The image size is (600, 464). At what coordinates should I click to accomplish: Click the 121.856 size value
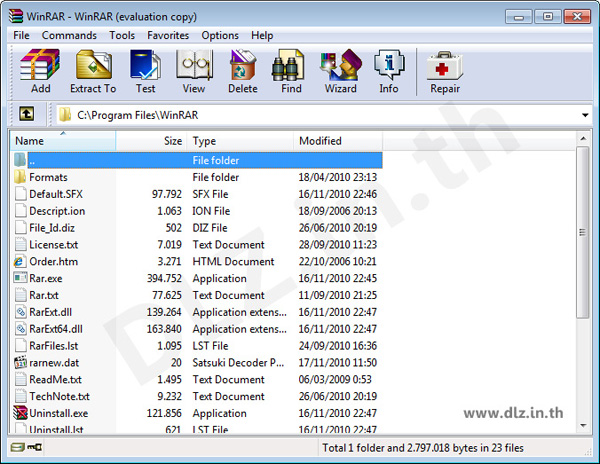164,413
